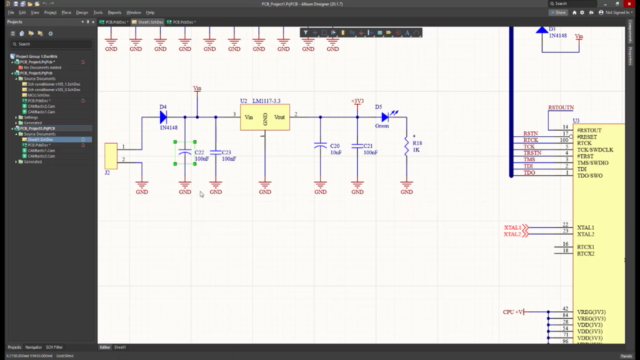Click the move object cross icon
The height and width of the screenshot is (360, 640).
point(315,33)
